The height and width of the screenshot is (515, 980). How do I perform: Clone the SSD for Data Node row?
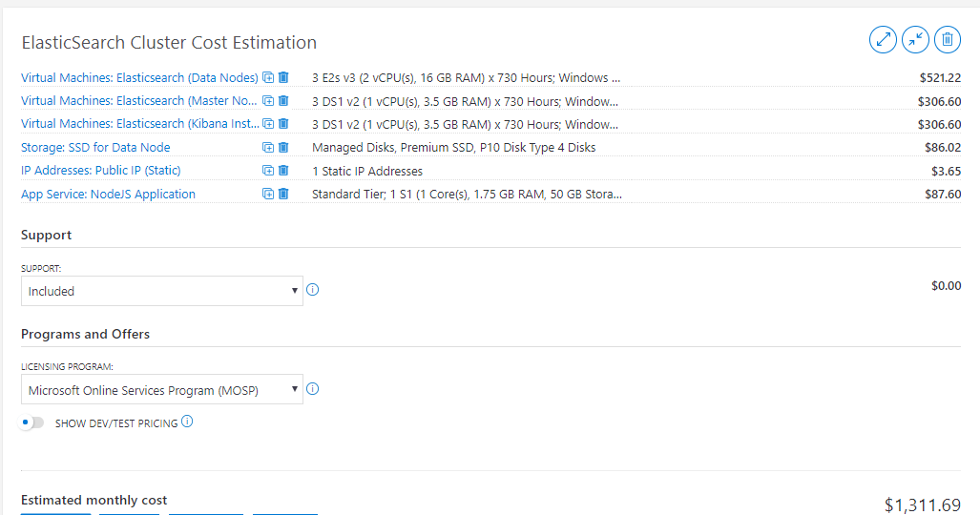[x=268, y=148]
